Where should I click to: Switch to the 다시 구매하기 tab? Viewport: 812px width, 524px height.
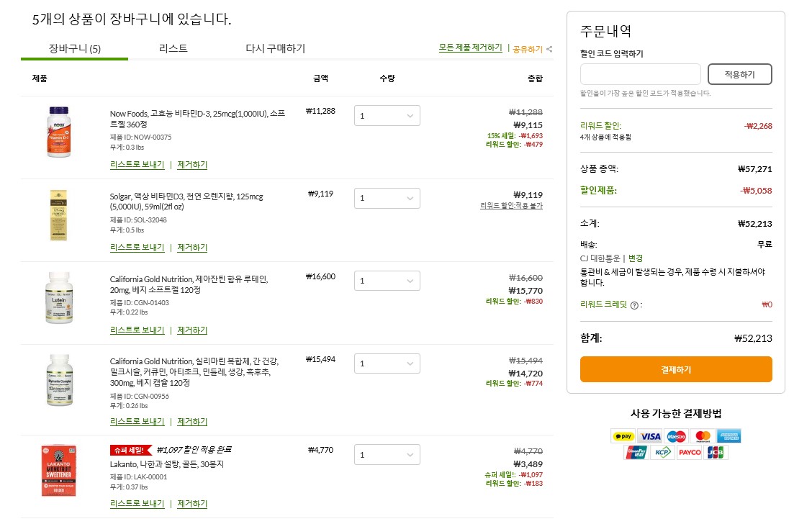[x=275, y=48]
